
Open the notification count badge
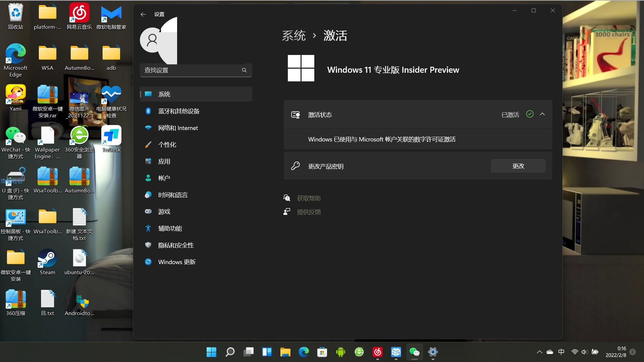pyautogui.click(x=633, y=352)
